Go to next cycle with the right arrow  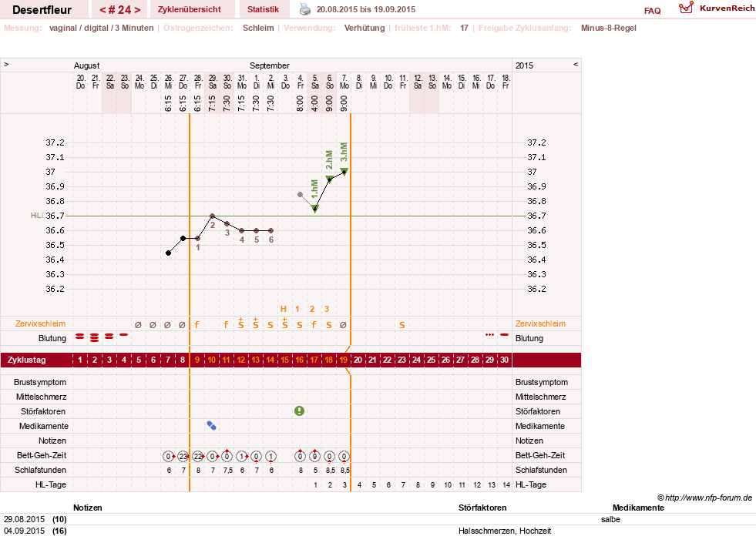click(x=137, y=10)
